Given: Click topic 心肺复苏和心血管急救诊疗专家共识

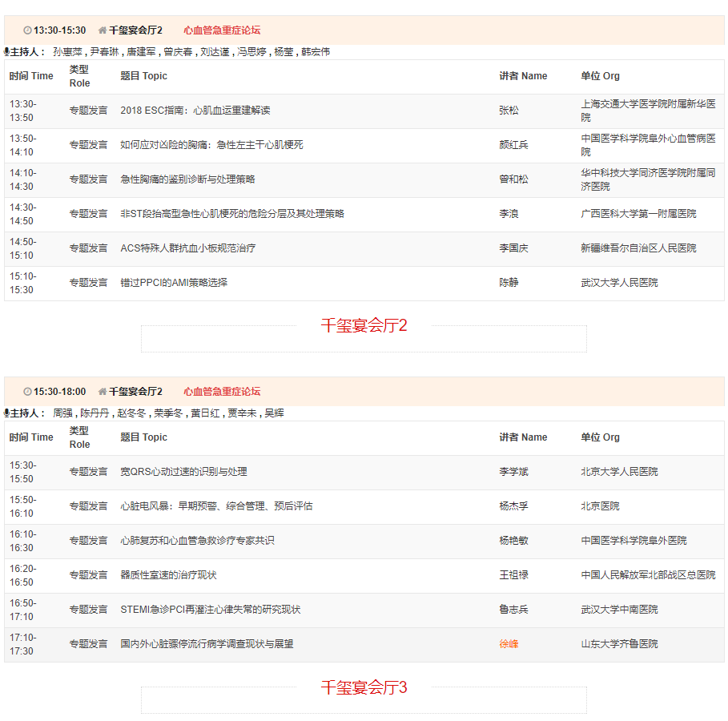Looking at the screenshot, I should pos(197,540).
